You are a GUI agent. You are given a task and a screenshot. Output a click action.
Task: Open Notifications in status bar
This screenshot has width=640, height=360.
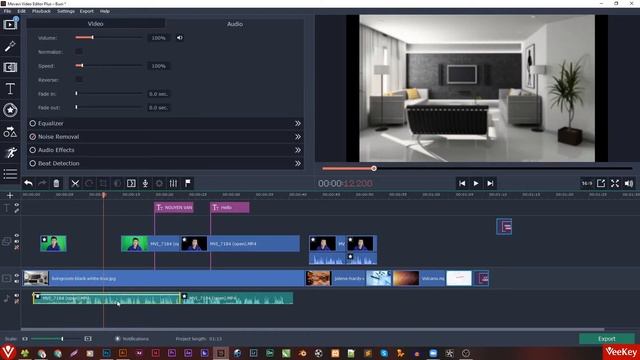(x=131, y=339)
